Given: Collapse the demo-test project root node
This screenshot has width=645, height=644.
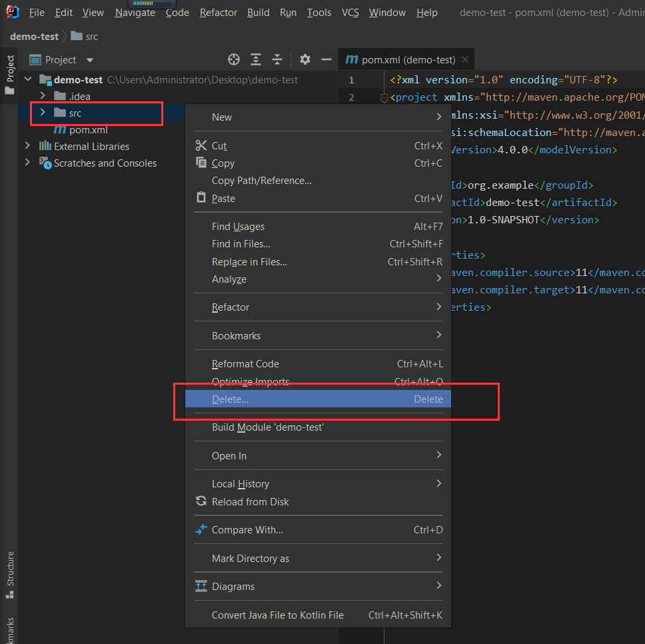Looking at the screenshot, I should tap(28, 79).
